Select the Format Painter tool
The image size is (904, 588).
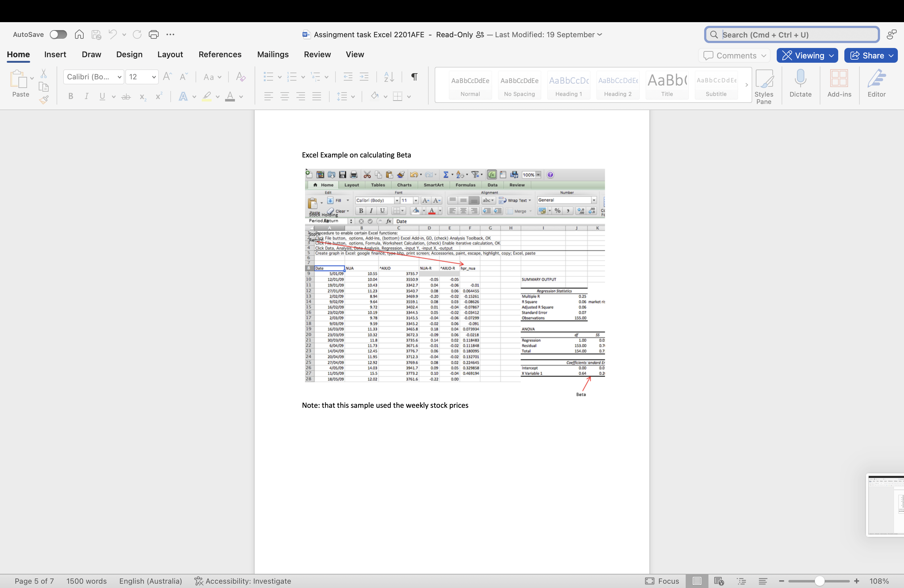pyautogui.click(x=44, y=100)
